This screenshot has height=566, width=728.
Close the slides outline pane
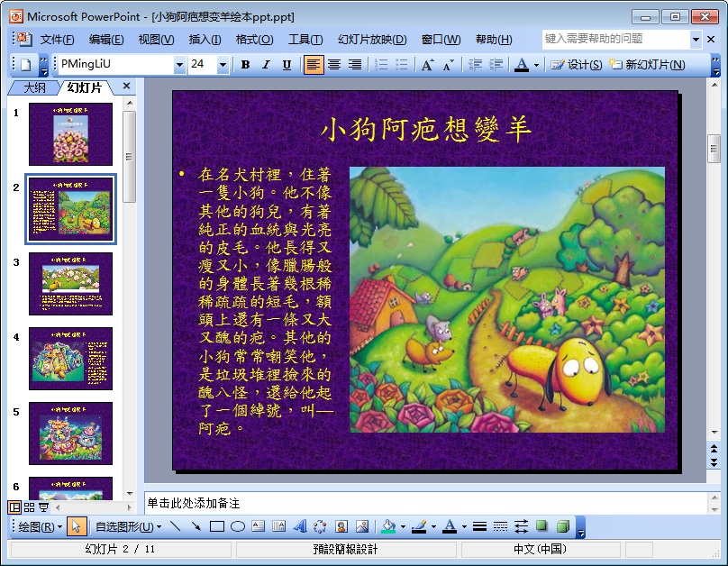[x=127, y=86]
